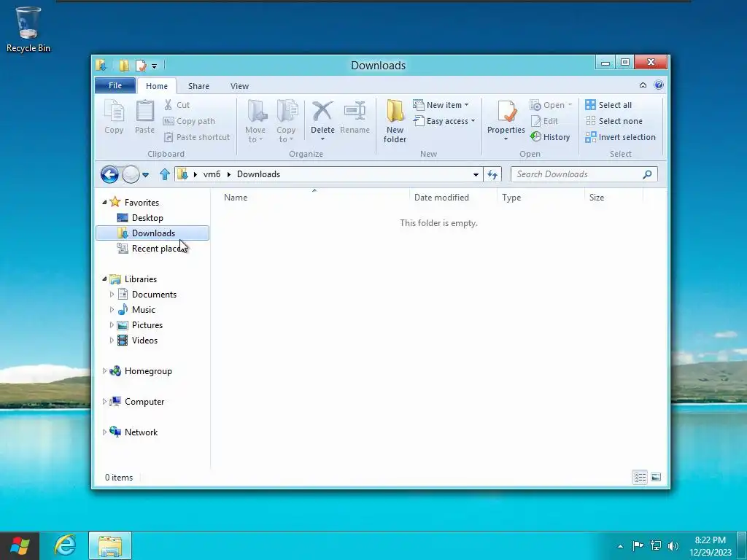Open the Pictures library

[x=147, y=324]
